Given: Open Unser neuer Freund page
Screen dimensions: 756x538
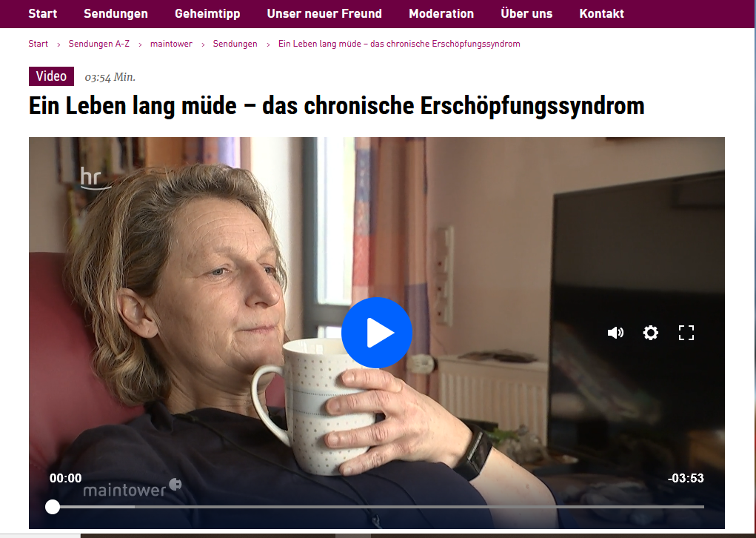Looking at the screenshot, I should [x=324, y=13].
